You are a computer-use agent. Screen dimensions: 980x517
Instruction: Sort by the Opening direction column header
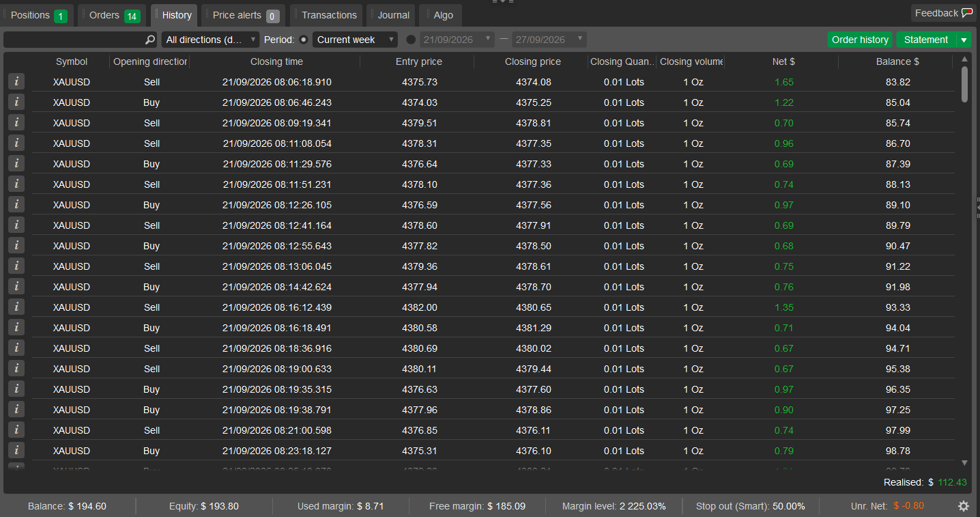coord(150,61)
